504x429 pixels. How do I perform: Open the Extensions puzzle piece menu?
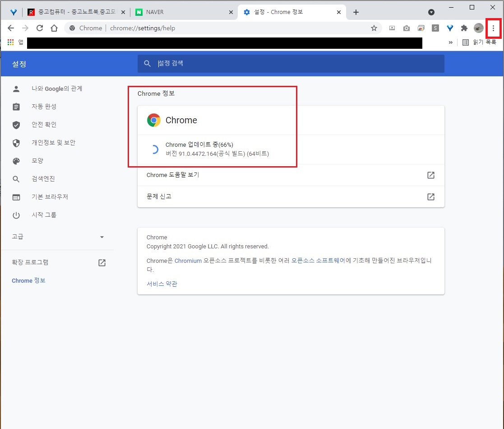(x=464, y=28)
